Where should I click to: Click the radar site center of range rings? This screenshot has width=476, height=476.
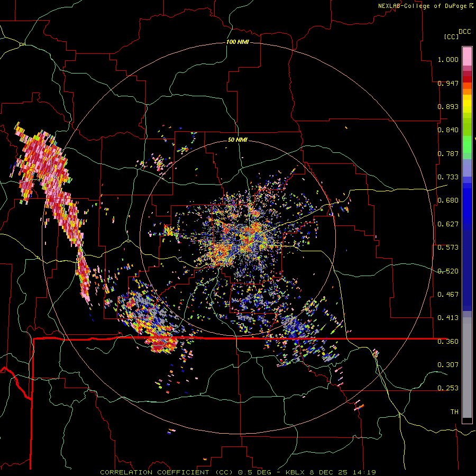(x=237, y=239)
